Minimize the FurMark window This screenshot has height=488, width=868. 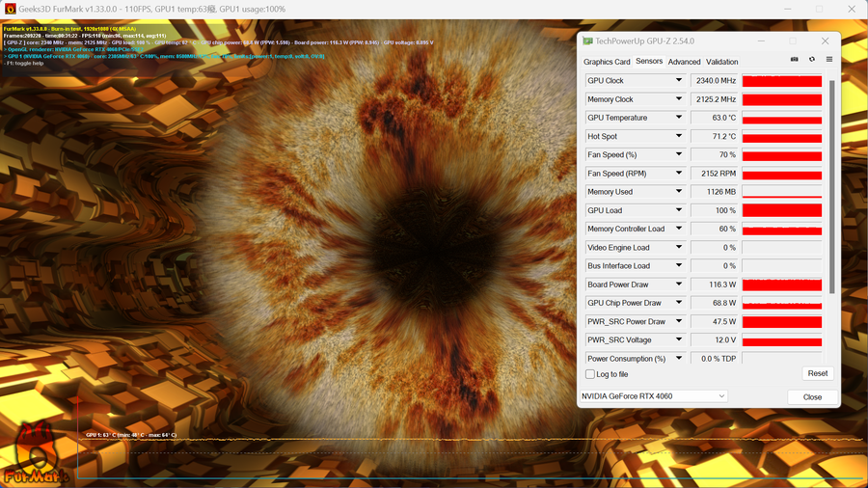point(788,9)
